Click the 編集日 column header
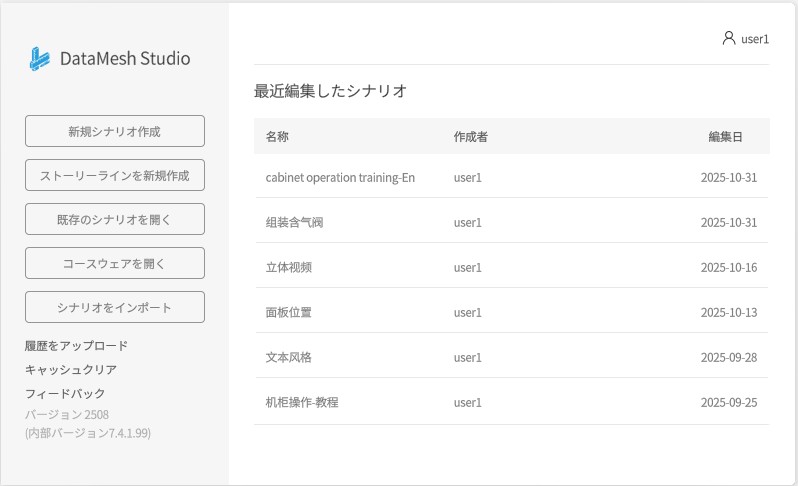This screenshot has height=486, width=798. point(725,136)
